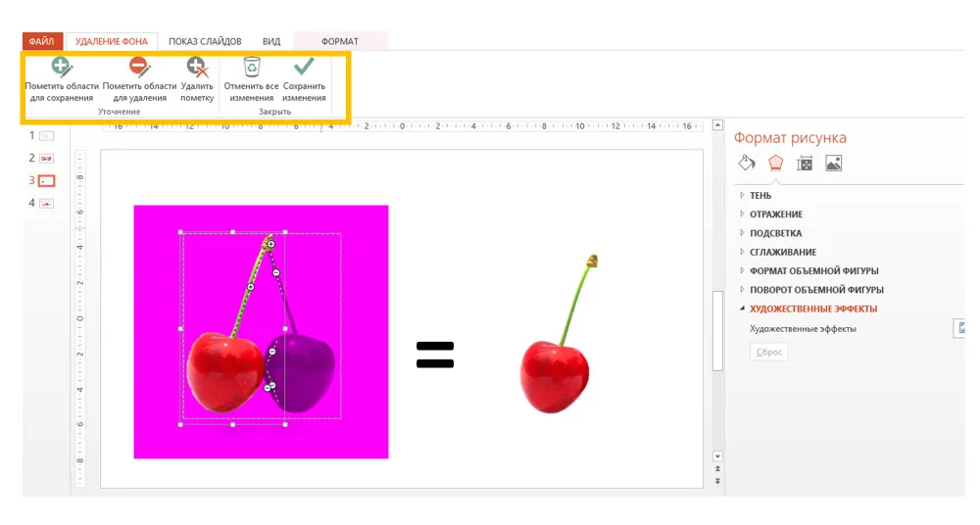Click scroll down arrow of slide scrollbar
The image size is (980, 525).
point(717,456)
